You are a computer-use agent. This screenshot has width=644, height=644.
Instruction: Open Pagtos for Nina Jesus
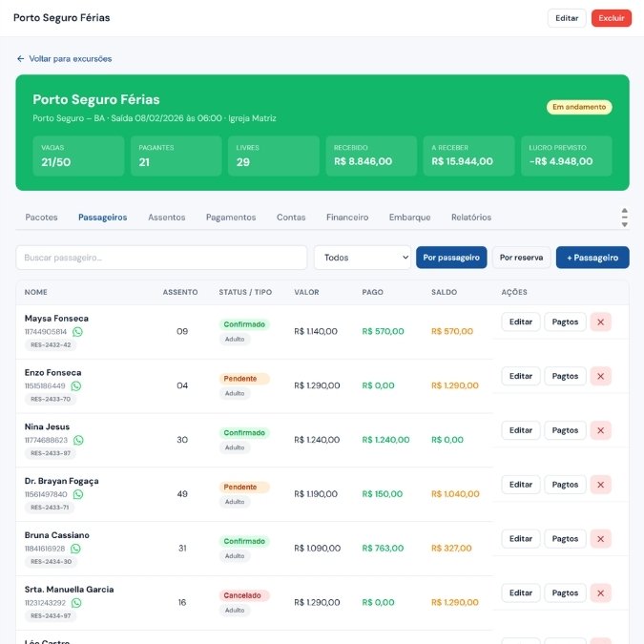pyautogui.click(x=565, y=430)
